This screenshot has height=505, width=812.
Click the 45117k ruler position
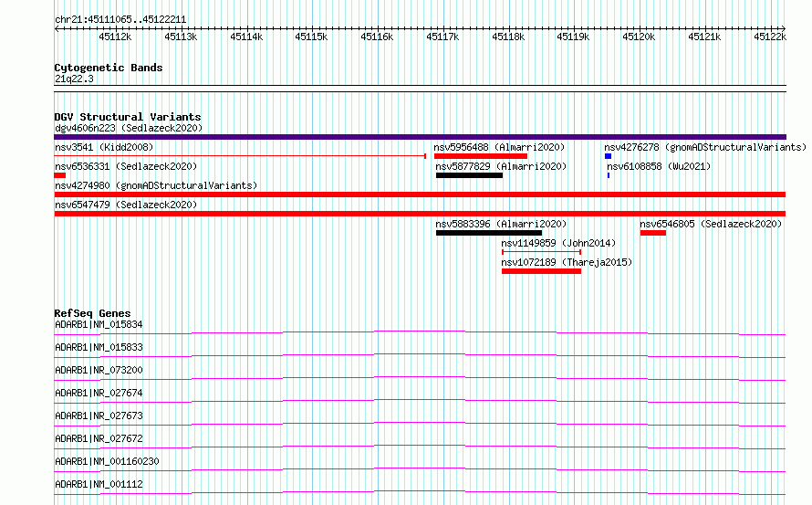[442, 37]
